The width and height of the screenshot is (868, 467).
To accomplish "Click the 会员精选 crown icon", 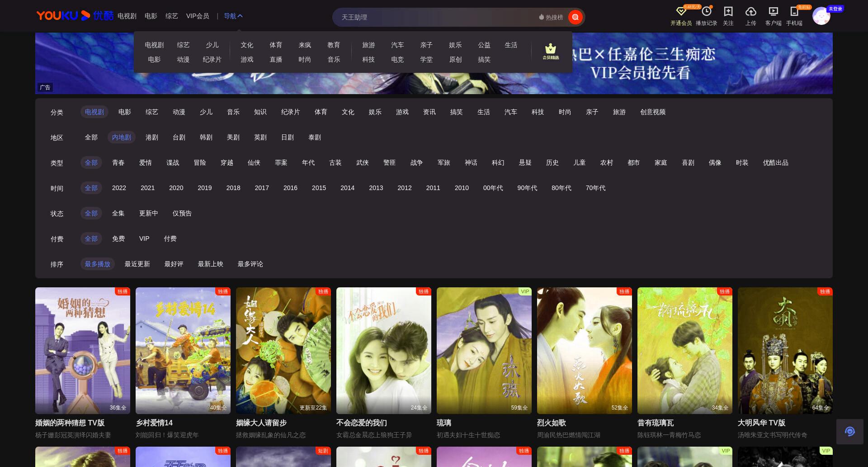I will pyautogui.click(x=551, y=52).
